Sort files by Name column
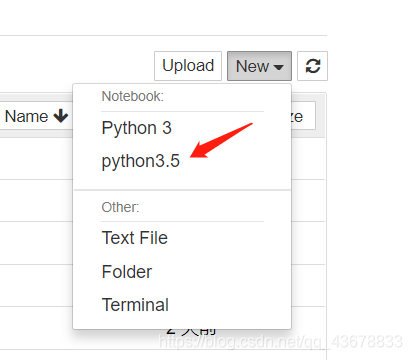The height and width of the screenshot is (360, 412). [x=36, y=116]
